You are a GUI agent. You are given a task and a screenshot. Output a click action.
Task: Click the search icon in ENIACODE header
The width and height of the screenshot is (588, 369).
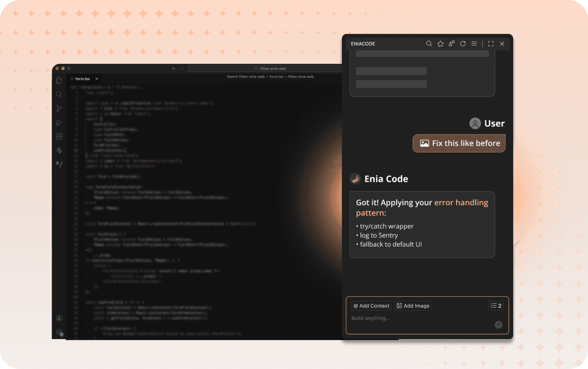click(429, 44)
